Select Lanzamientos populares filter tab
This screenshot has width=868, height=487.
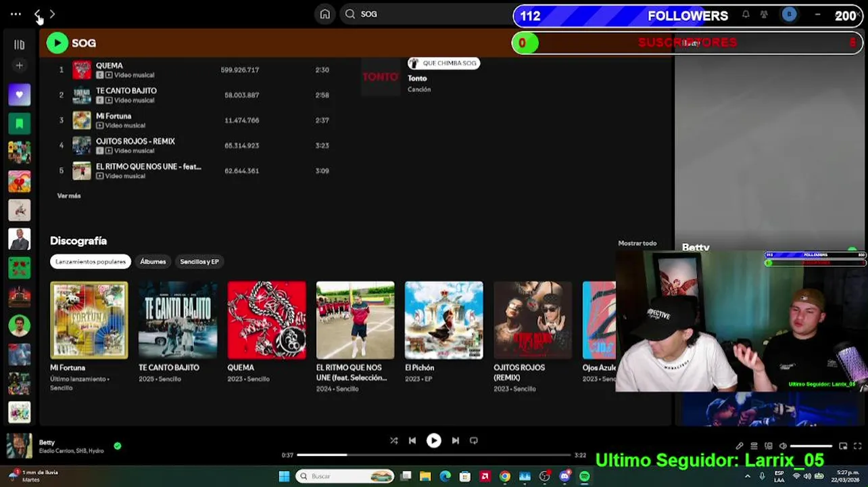click(x=91, y=262)
